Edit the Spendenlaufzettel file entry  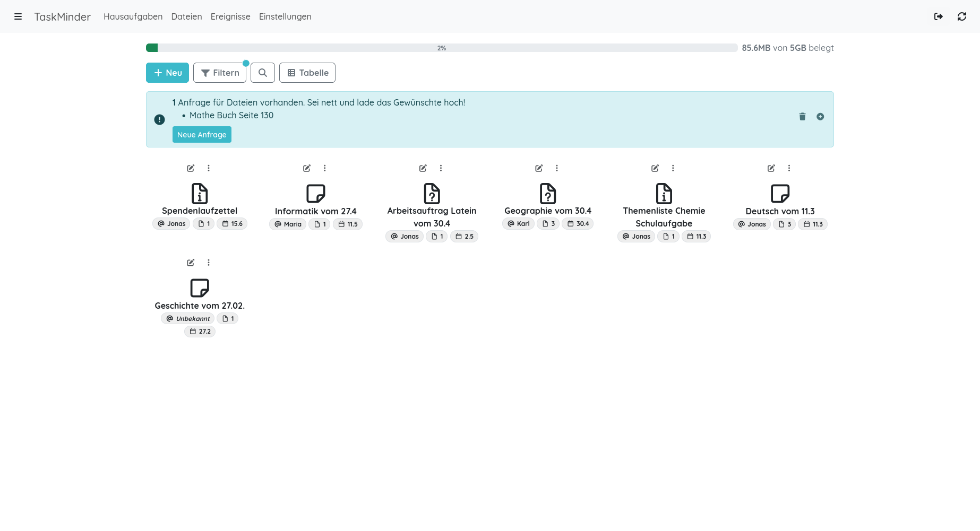pyautogui.click(x=191, y=168)
